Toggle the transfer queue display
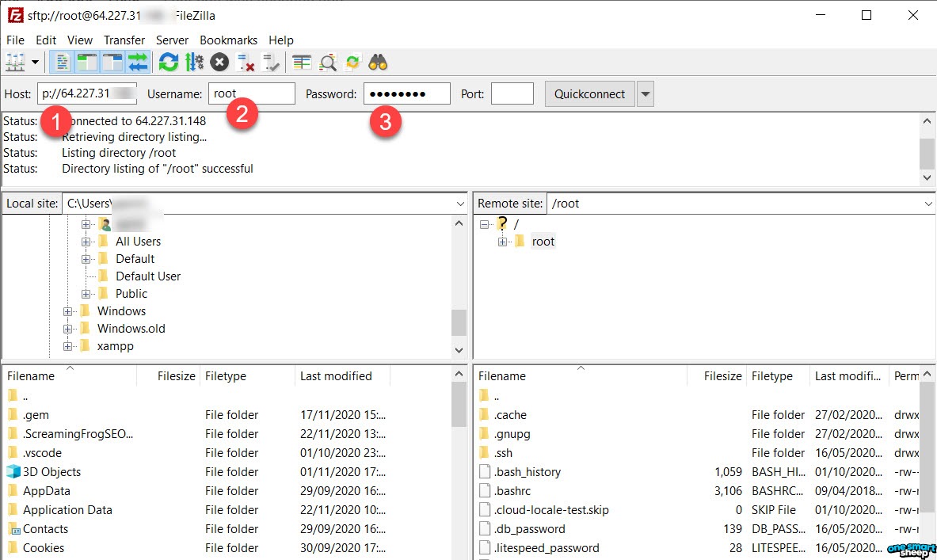937x560 pixels. [x=138, y=62]
